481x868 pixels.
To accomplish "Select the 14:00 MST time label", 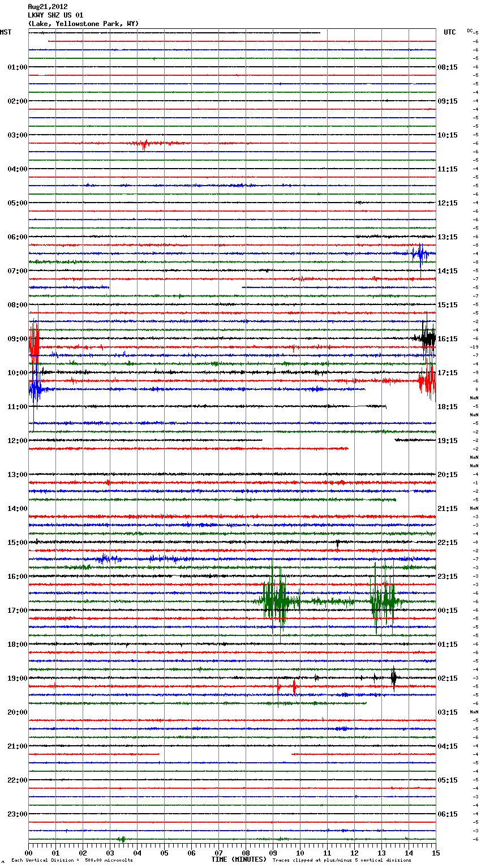I will 17,509.
